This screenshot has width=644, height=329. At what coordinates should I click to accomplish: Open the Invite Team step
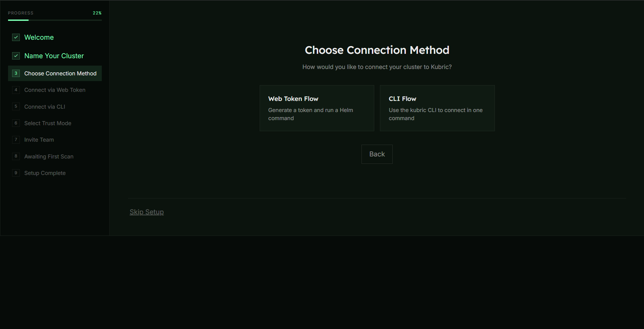click(55, 140)
